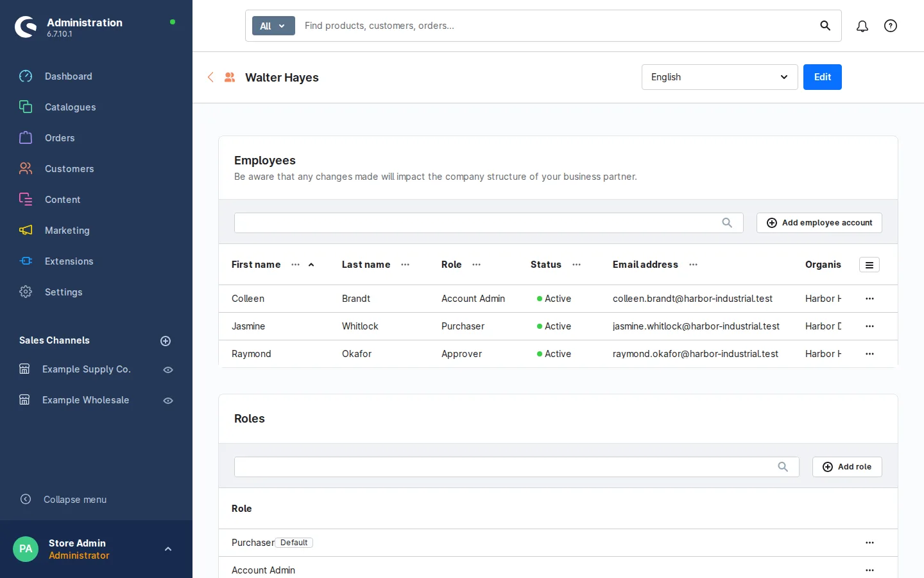Open actions menu for Purchaser role

869,543
